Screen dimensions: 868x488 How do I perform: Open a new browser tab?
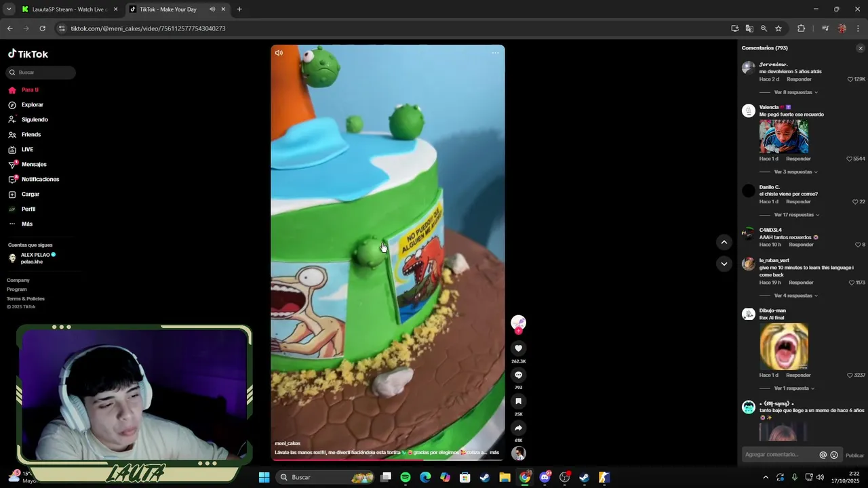pos(239,9)
